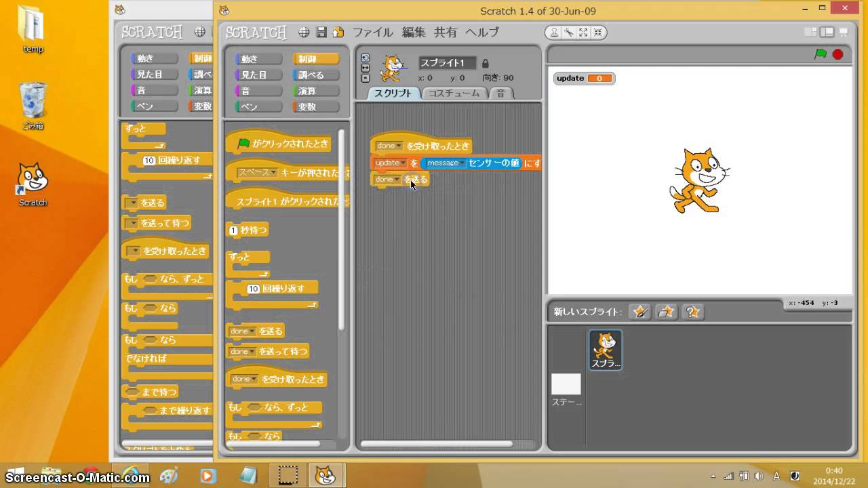Click the share project icon beside save
The height and width of the screenshot is (488, 868).
tap(338, 32)
